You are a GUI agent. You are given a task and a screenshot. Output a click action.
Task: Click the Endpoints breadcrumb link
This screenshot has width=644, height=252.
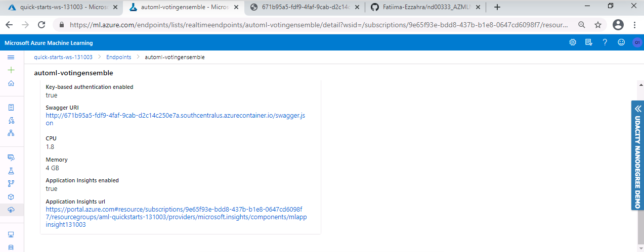118,57
